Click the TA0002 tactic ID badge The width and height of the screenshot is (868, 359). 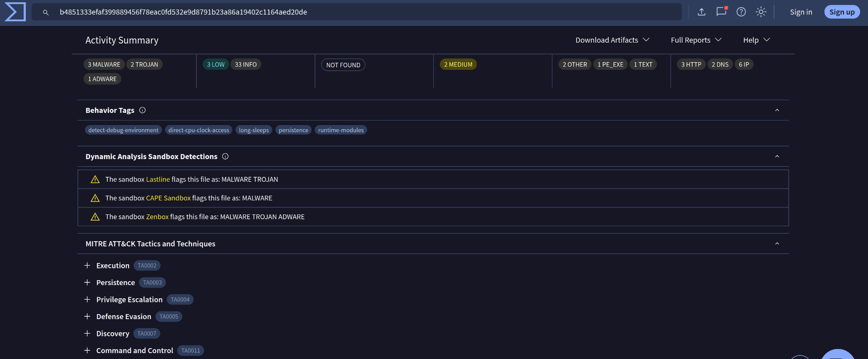pos(147,266)
